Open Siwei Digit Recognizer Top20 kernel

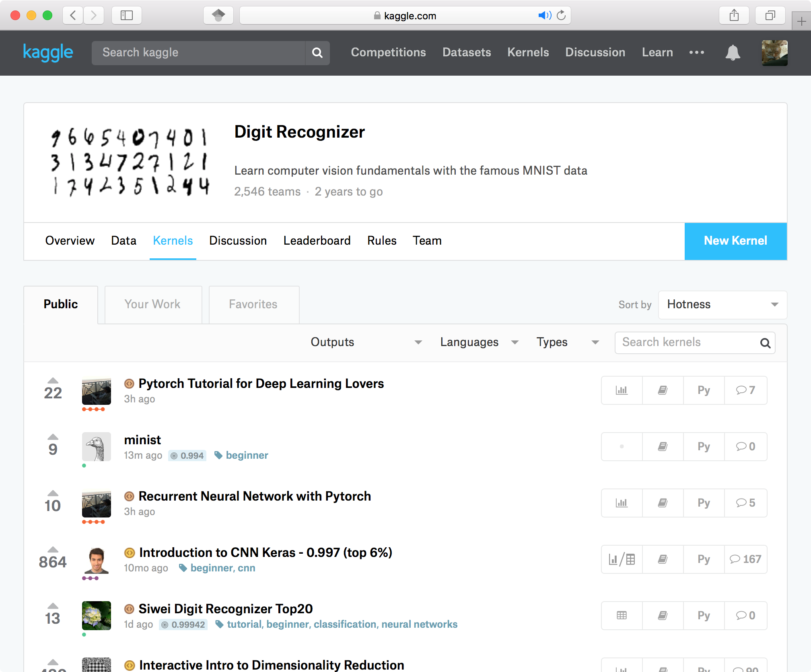click(225, 609)
